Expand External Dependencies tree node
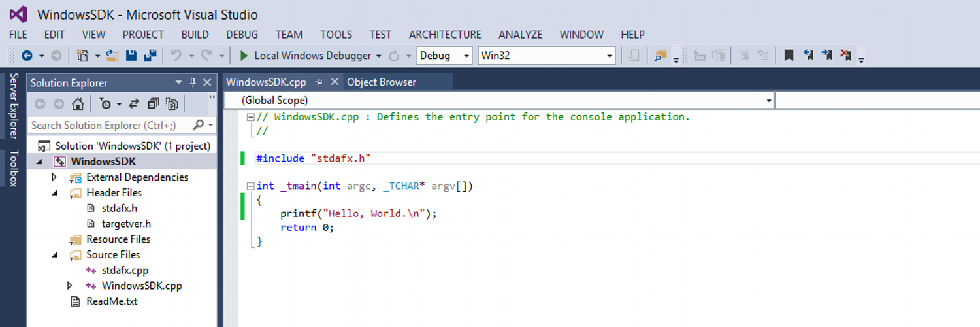 click(54, 177)
